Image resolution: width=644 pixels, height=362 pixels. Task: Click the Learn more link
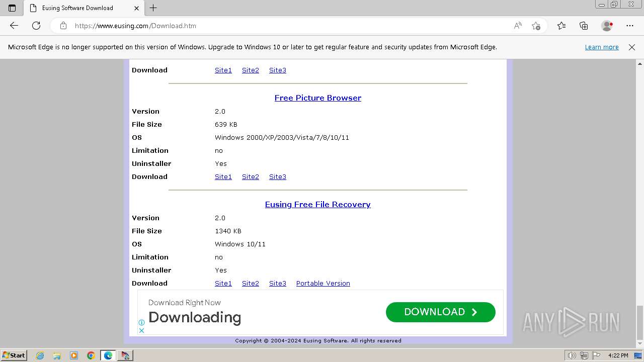pos(602,47)
